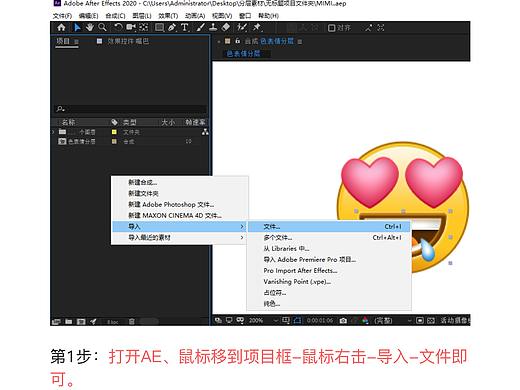This screenshot has width=520, height=390.
Task: Sort by the 名称 column header
Action: [x=68, y=122]
